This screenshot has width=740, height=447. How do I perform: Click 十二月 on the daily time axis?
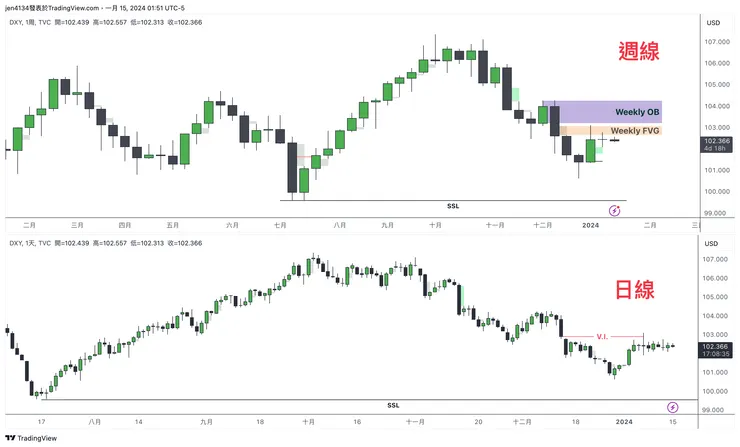pyautogui.click(x=522, y=422)
